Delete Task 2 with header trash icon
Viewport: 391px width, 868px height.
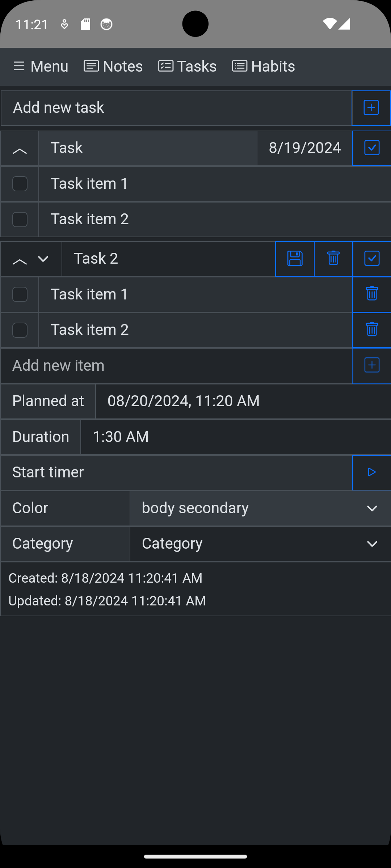[x=333, y=259]
